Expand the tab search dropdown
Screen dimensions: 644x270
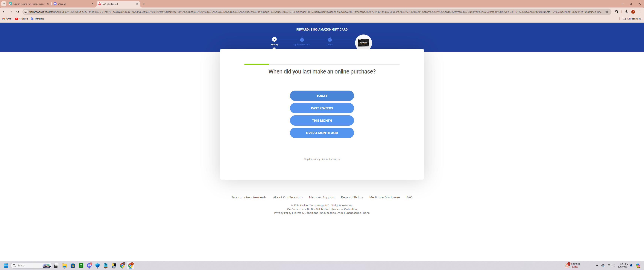[4, 4]
